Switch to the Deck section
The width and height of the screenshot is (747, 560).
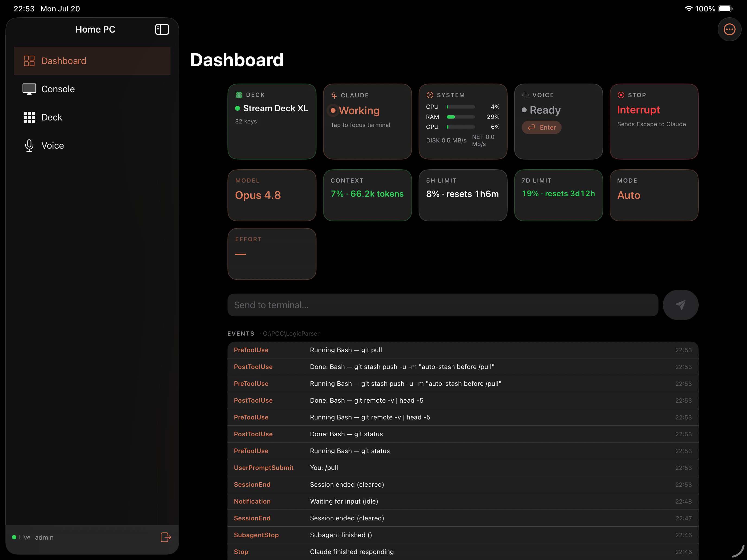coord(92,117)
